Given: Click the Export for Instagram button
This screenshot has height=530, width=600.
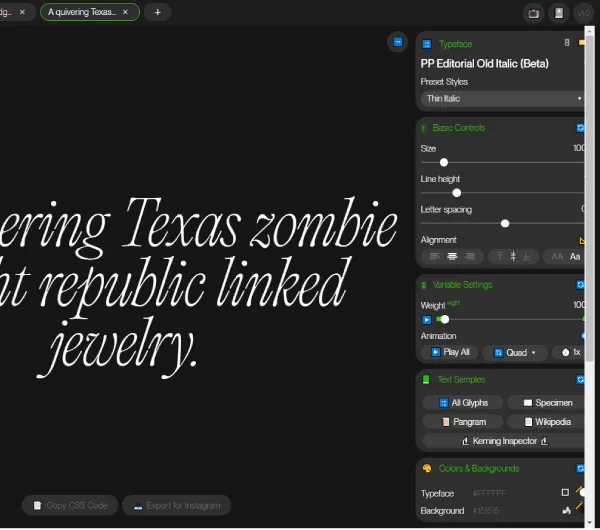Looking at the screenshot, I should point(177,506).
